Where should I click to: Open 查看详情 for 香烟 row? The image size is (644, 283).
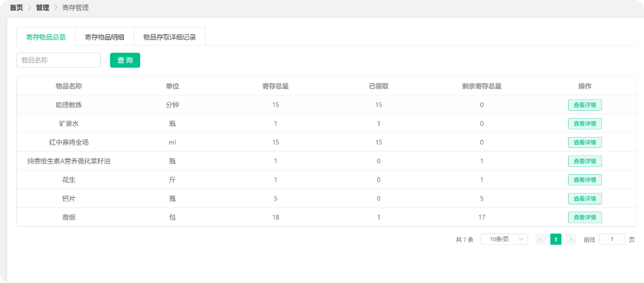coord(584,217)
